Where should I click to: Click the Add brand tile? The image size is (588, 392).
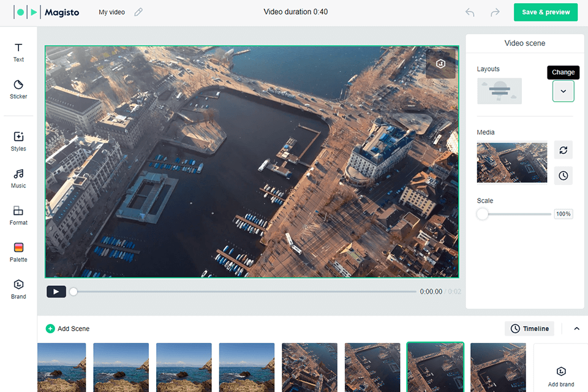[x=560, y=376]
